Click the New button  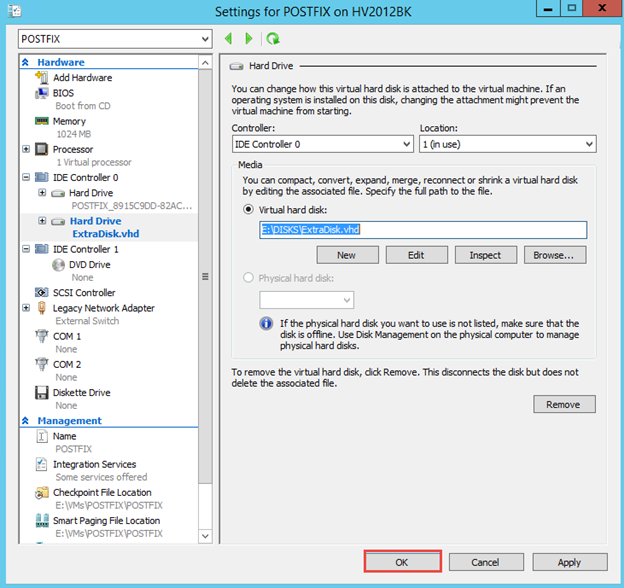pyautogui.click(x=347, y=255)
